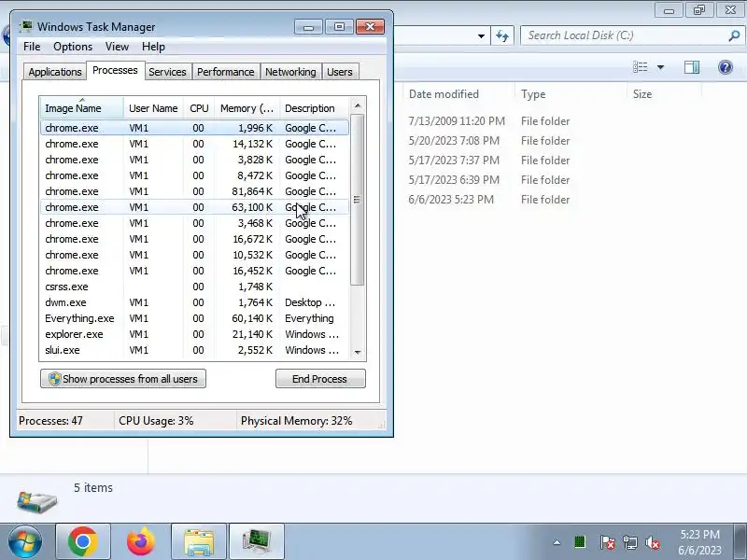This screenshot has width=747, height=560.
Task: Sort Explorer by Size column
Action: click(664, 94)
